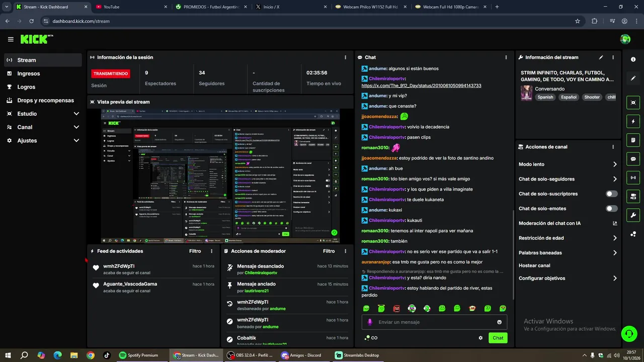Open three-dot menu of Acciones de canal
644x362 pixels.
point(613,147)
